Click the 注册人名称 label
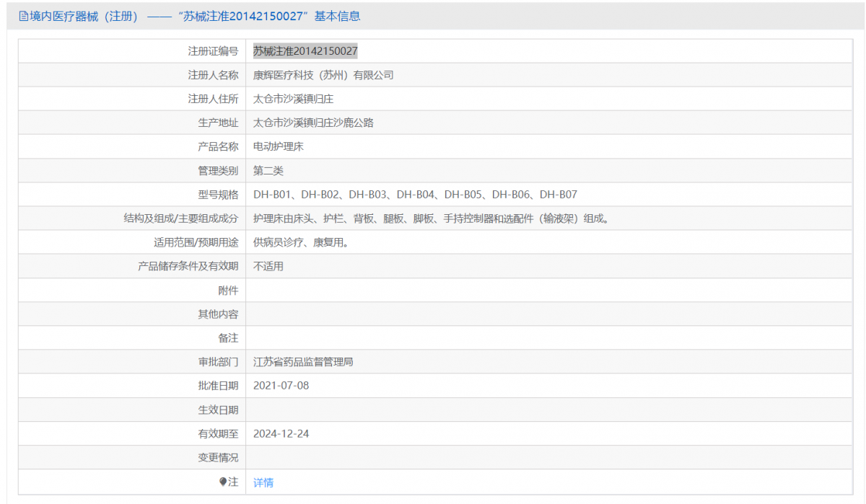The height and width of the screenshot is (504, 866). coord(213,75)
